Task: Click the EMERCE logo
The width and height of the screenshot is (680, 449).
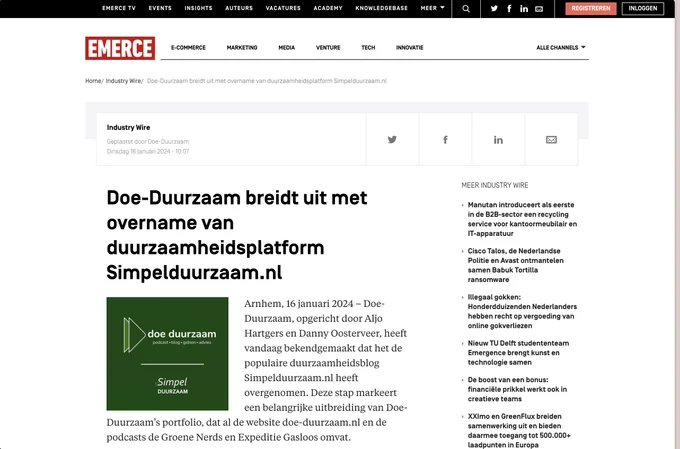Action: click(x=120, y=48)
